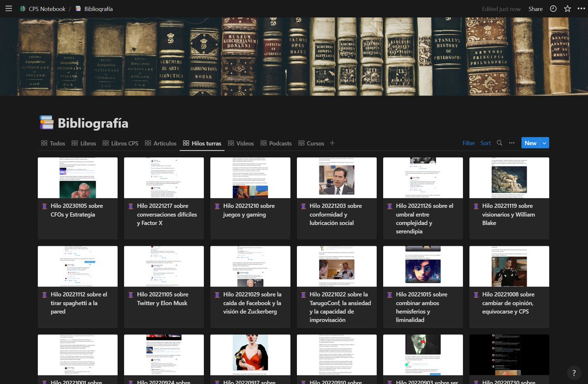588x384 pixels.
Task: Switch to the Podcasts view tab
Action: (276, 143)
